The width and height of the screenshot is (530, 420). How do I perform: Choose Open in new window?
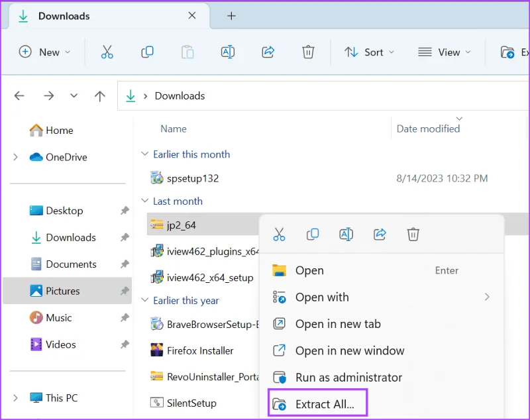(x=382, y=350)
